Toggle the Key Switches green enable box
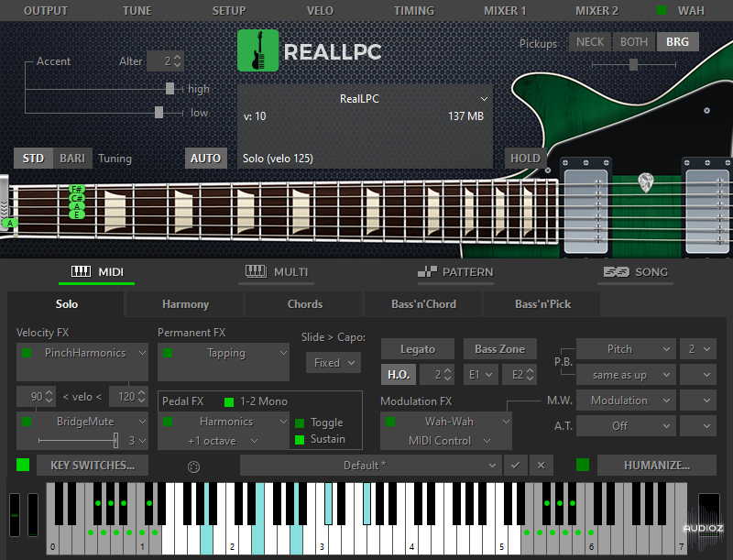Screen dimensions: 733x560 [23, 465]
